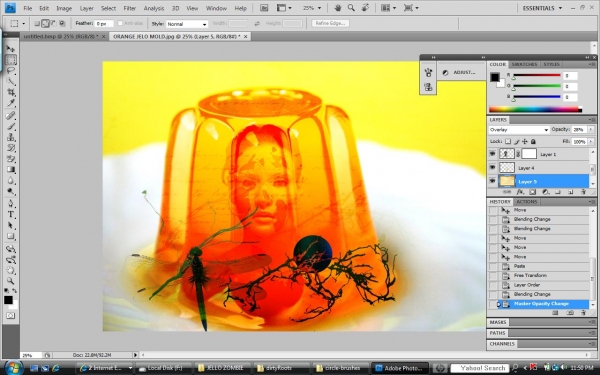Add a layer mask in Layers panel
The width and height of the screenshot is (600, 375).
532,192
